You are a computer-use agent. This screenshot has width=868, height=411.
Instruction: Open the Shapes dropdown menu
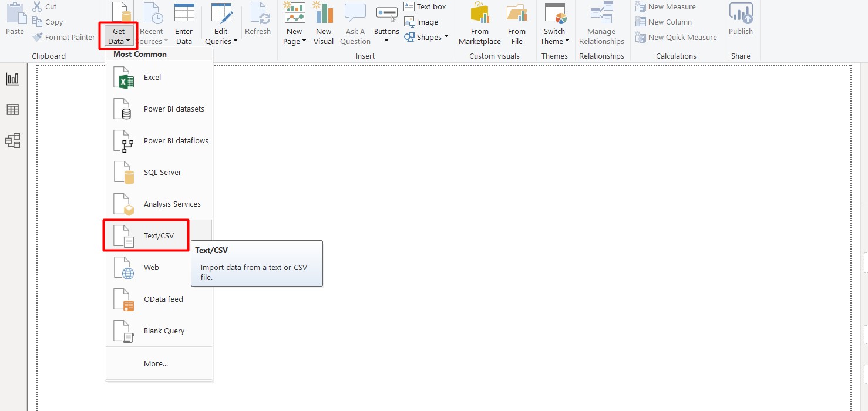426,38
